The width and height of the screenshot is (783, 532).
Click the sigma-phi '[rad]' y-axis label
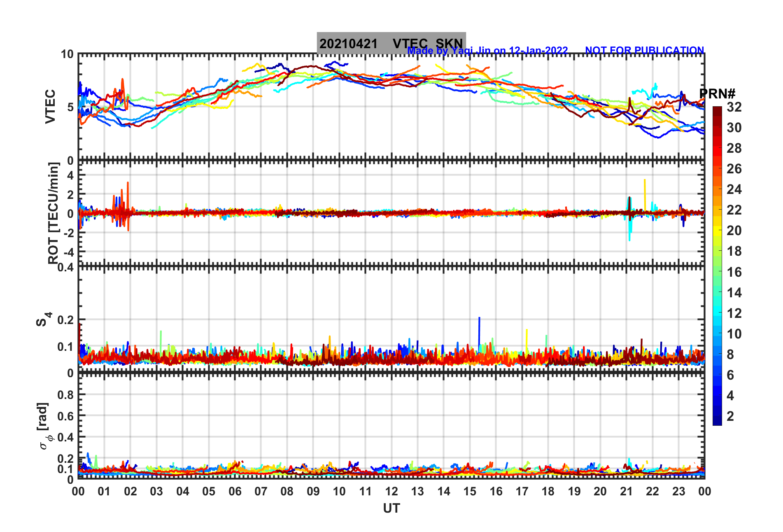(x=44, y=426)
